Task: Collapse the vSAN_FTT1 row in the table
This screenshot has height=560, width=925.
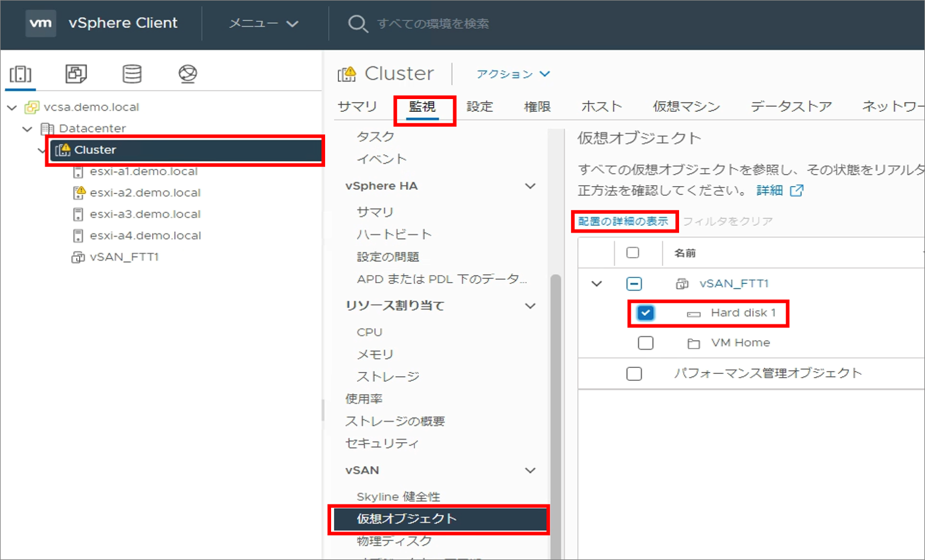Action: (x=596, y=283)
